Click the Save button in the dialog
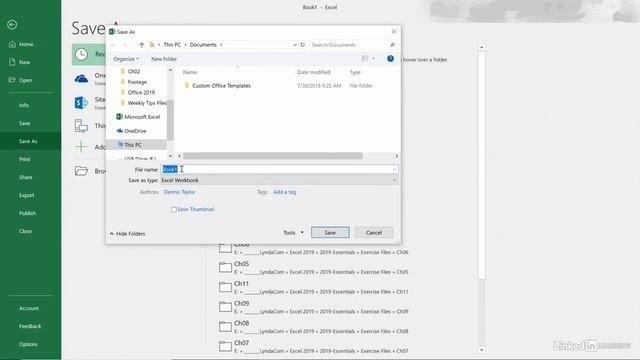 330,233
